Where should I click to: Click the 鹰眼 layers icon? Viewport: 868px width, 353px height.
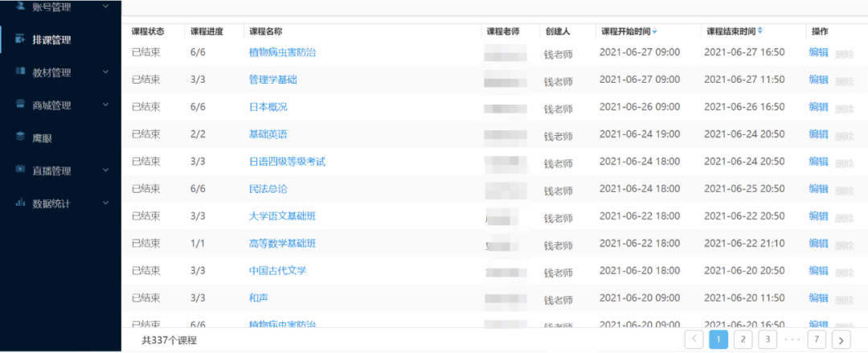(x=20, y=137)
